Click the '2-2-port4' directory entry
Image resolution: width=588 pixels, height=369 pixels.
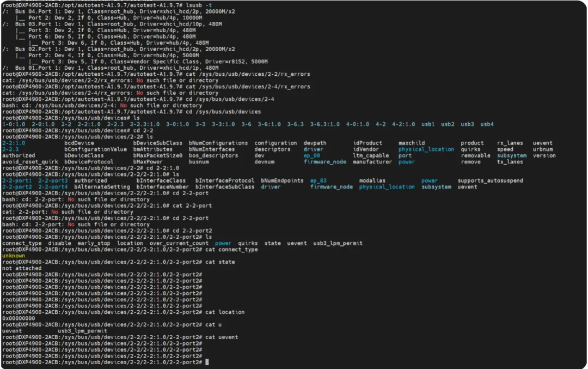click(53, 187)
